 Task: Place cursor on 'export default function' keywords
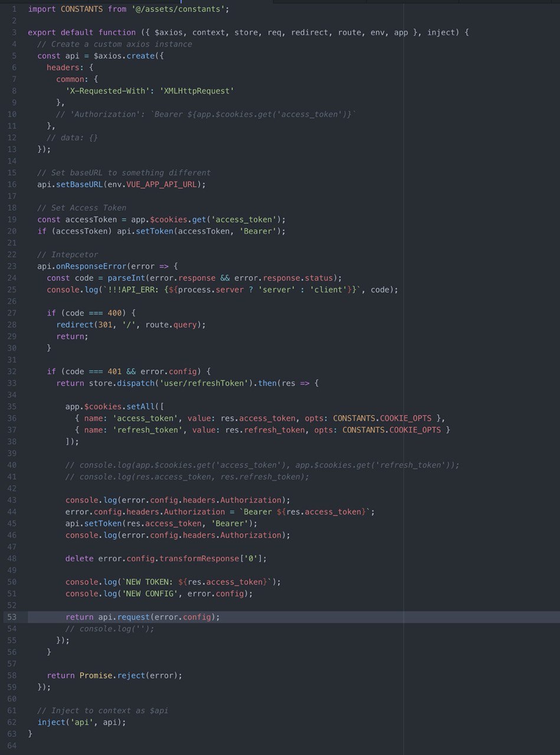point(81,32)
